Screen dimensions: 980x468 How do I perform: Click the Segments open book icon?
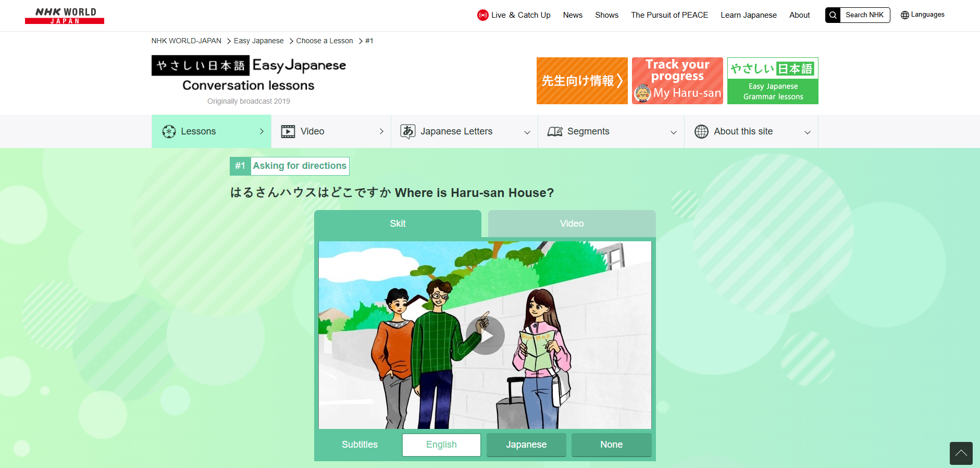click(555, 132)
